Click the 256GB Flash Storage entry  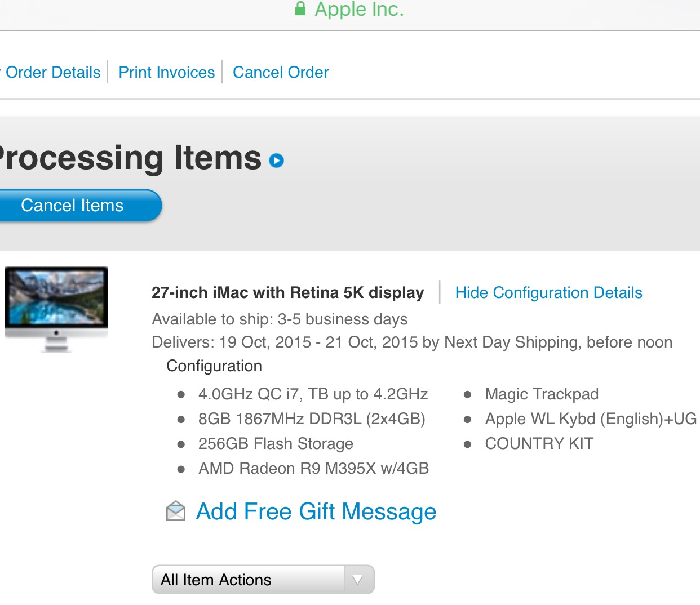point(276,443)
